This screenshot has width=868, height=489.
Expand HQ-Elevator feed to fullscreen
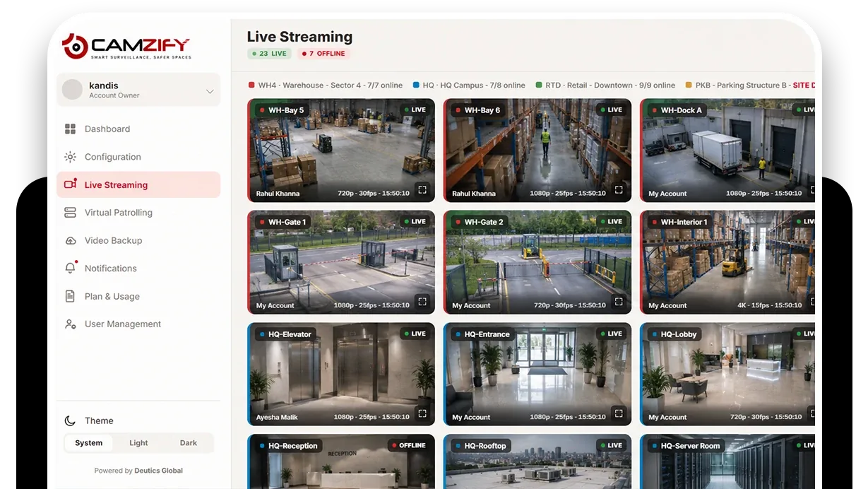tap(422, 413)
